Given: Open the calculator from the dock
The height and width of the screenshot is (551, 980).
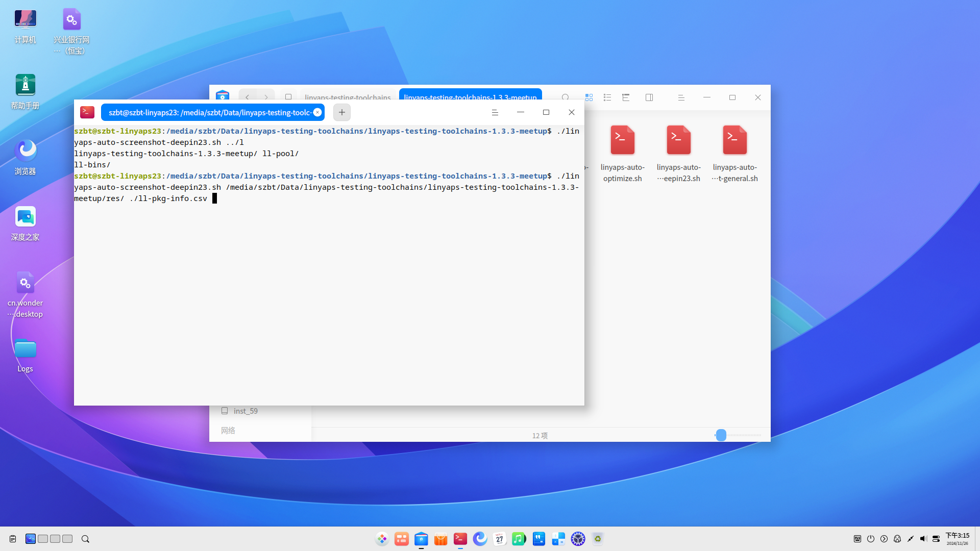Looking at the screenshot, I should [x=558, y=539].
